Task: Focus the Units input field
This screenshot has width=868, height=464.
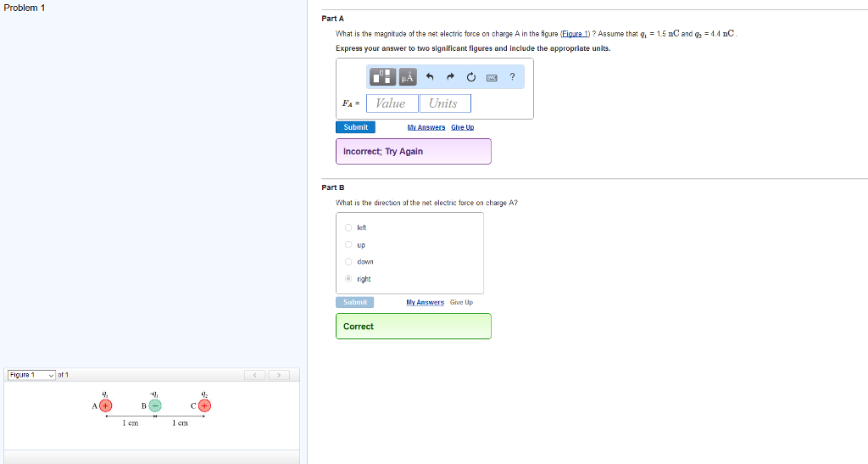Action: point(445,103)
